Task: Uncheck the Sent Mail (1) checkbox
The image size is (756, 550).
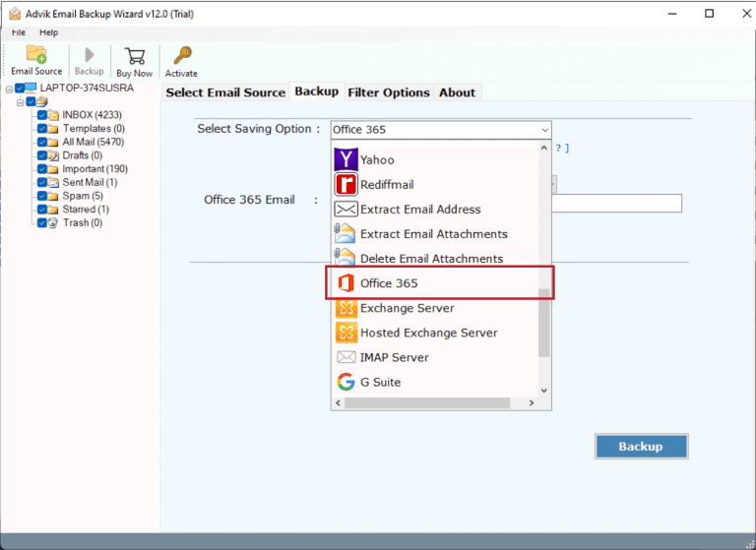Action: point(42,182)
